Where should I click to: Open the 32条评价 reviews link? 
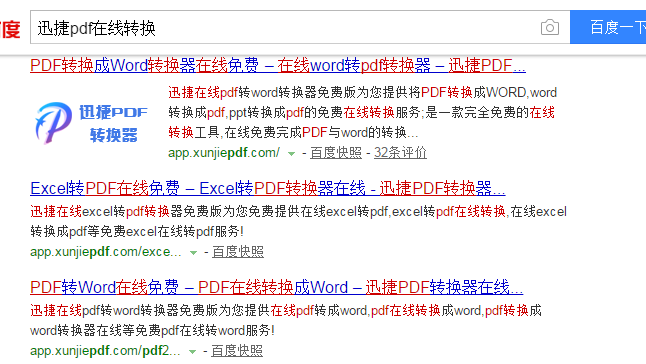point(400,153)
